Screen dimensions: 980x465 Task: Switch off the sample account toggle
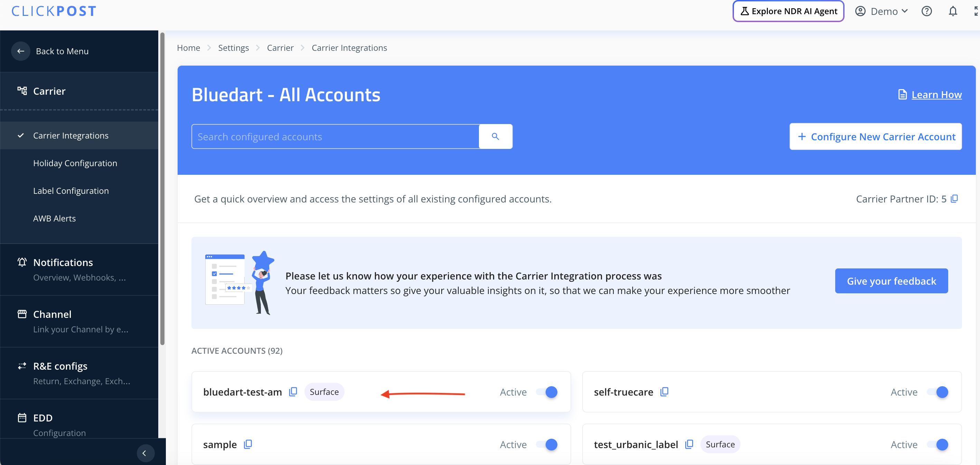(547, 444)
